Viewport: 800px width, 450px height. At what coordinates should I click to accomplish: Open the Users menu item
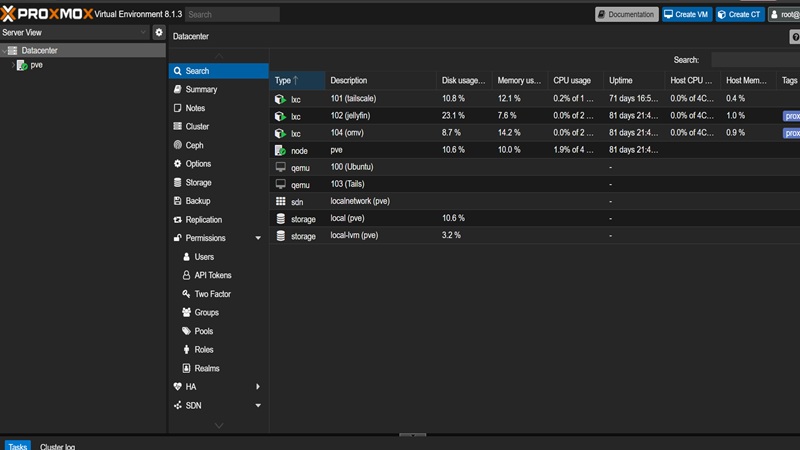[218, 257]
